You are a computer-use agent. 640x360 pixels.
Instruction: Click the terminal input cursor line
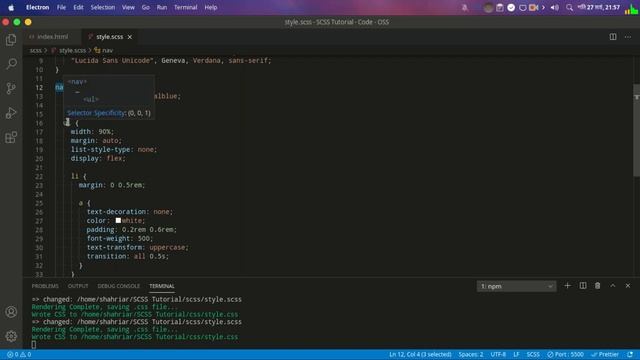[x=33, y=345]
